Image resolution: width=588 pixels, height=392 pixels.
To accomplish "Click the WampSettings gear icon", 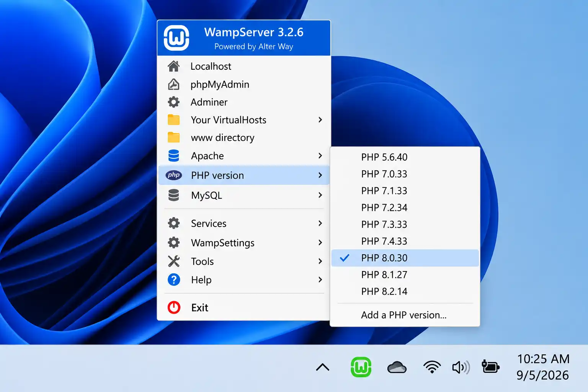I will [x=174, y=242].
